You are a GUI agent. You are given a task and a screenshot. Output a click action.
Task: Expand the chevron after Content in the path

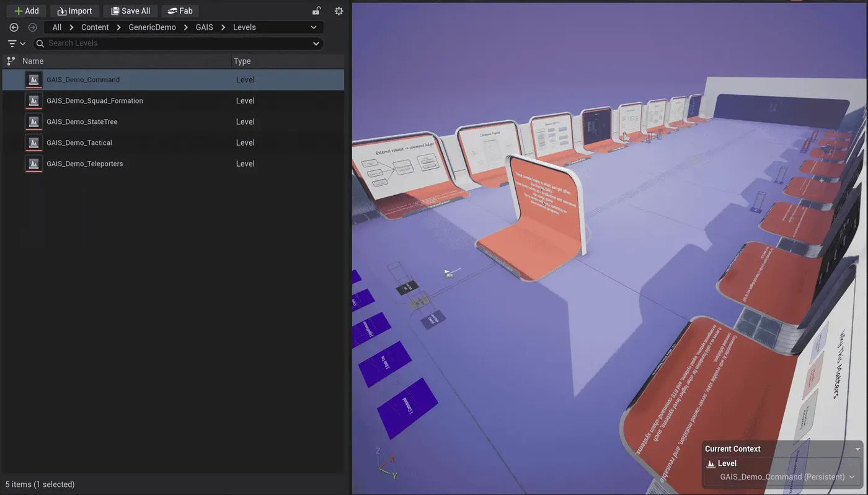tap(118, 27)
